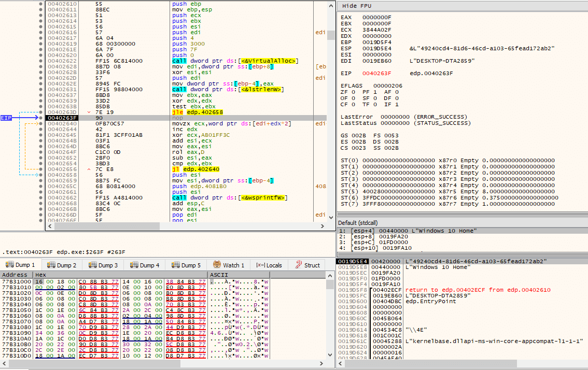The image size is (588, 370).
Task: Open the Struct tab icon
Action: click(299, 265)
